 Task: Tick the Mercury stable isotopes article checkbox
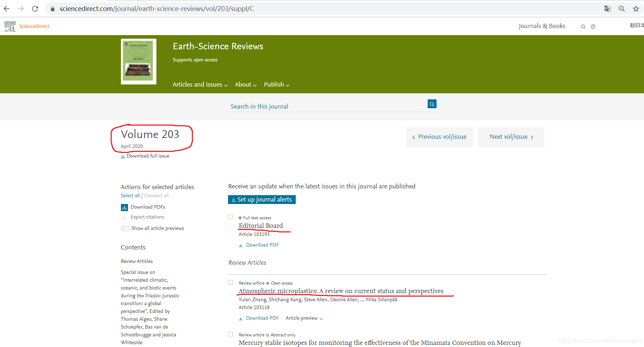click(231, 334)
